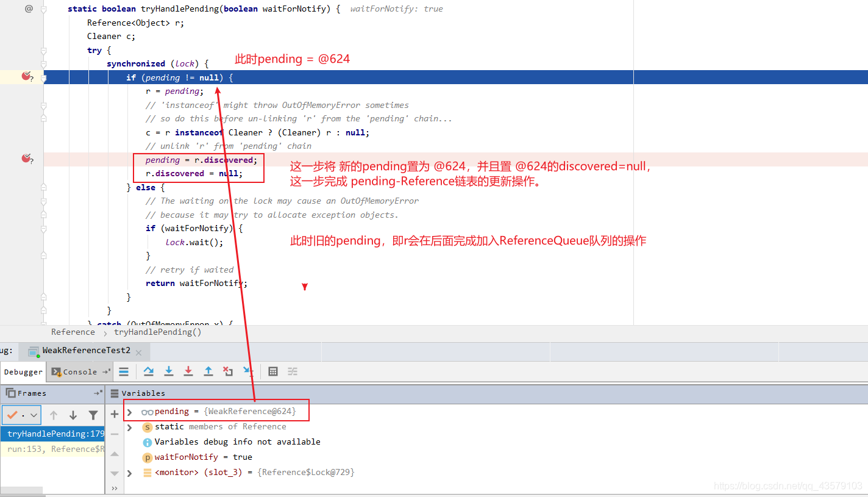Select 'Reference' in the breadcrumb bar

73,332
